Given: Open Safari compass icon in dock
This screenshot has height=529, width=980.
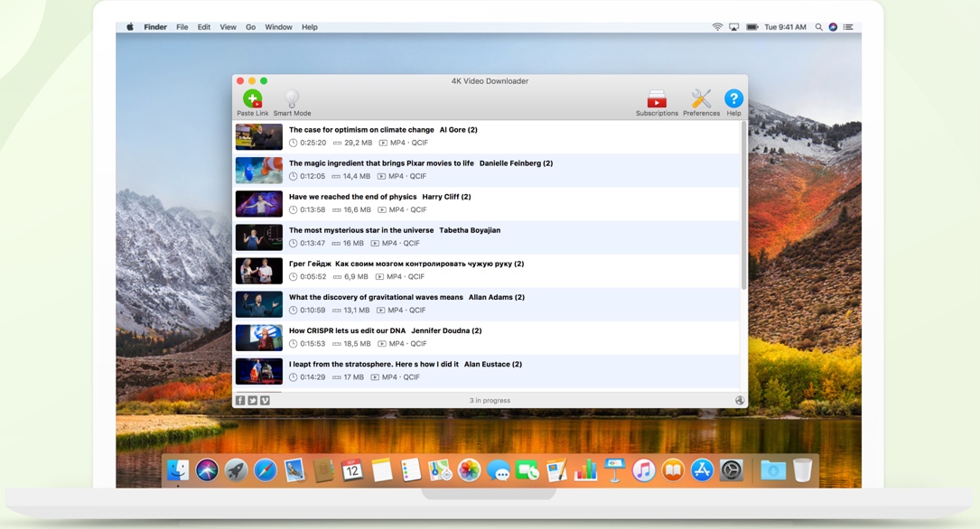Looking at the screenshot, I should pos(265,470).
